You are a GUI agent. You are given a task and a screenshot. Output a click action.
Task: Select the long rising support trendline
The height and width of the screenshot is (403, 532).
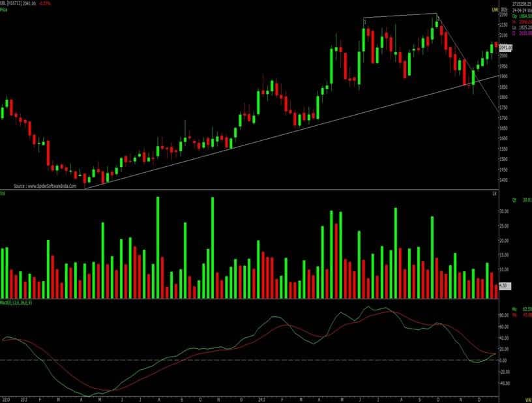point(261,140)
